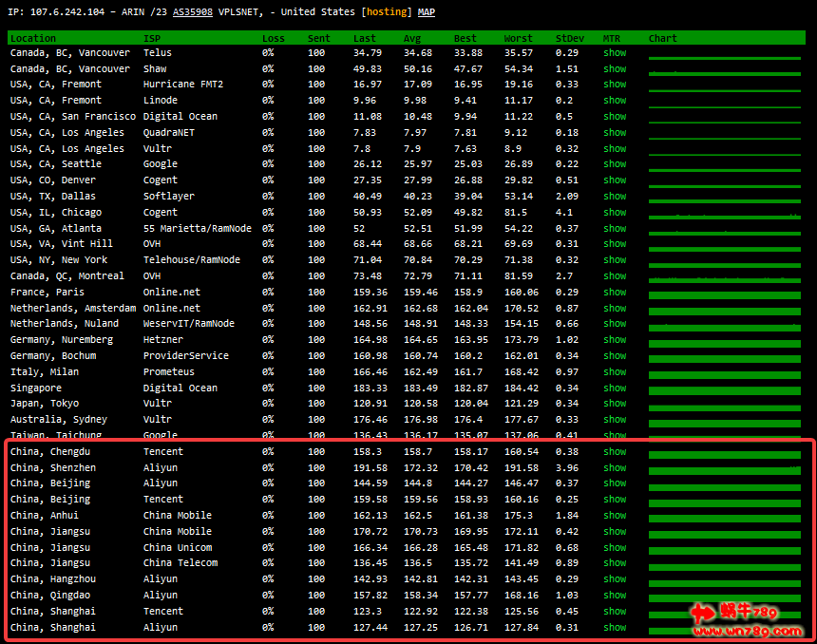The image size is (817, 644).
Task: Click the MAP link at the top
Action: pyautogui.click(x=427, y=11)
